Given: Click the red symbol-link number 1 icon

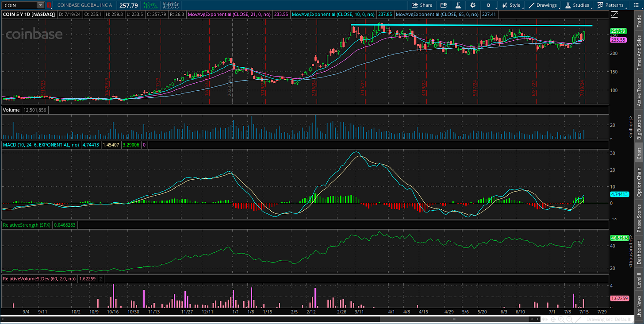Looking at the screenshot, I should click(x=49, y=5).
